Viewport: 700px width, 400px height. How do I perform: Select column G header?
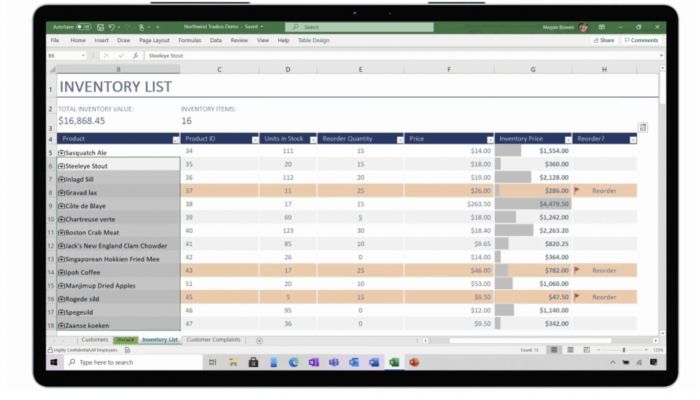pyautogui.click(x=533, y=70)
